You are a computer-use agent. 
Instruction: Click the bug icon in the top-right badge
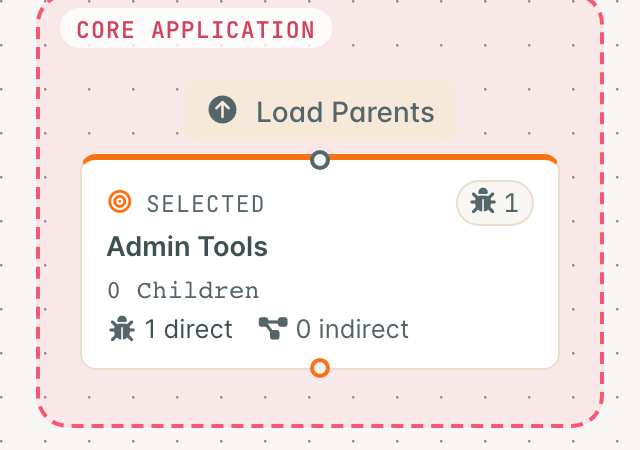click(483, 201)
